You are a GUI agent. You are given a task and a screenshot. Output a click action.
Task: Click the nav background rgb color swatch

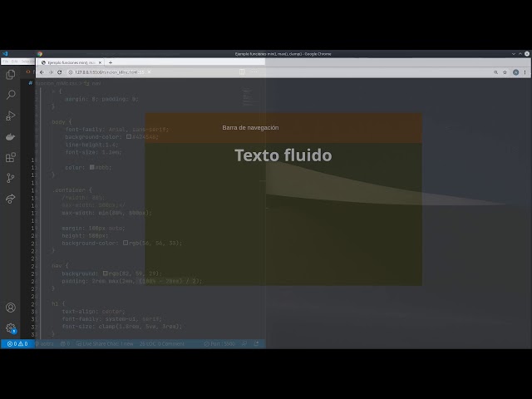(106, 273)
